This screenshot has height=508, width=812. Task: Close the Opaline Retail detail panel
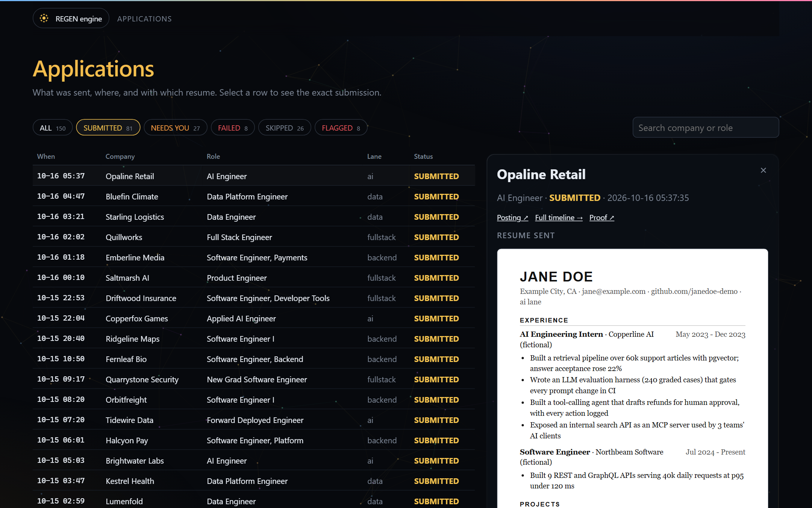point(763,170)
